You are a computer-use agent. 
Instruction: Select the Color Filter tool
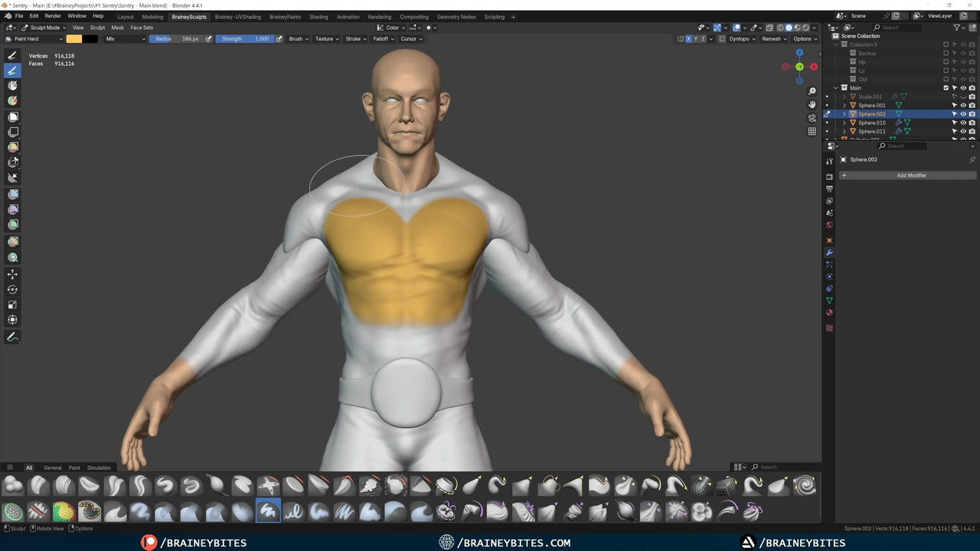[12, 225]
